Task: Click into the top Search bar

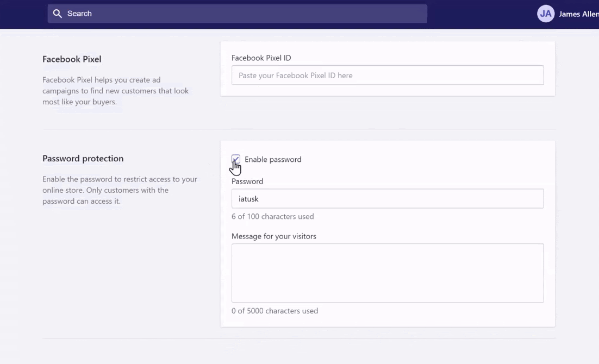Action: (237, 14)
